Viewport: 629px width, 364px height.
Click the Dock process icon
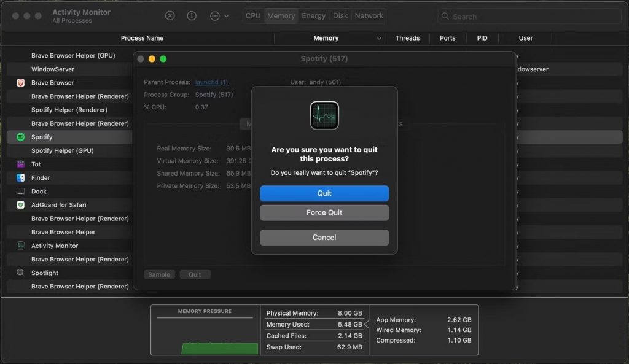[20, 192]
